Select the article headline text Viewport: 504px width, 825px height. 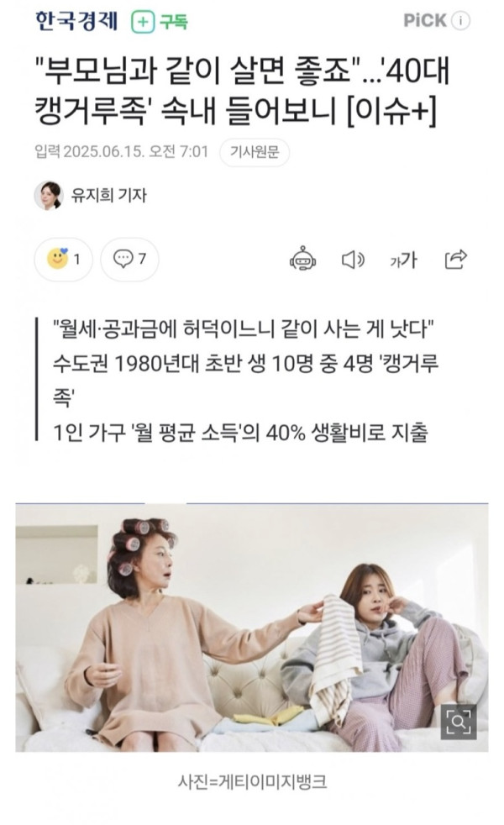(243, 91)
